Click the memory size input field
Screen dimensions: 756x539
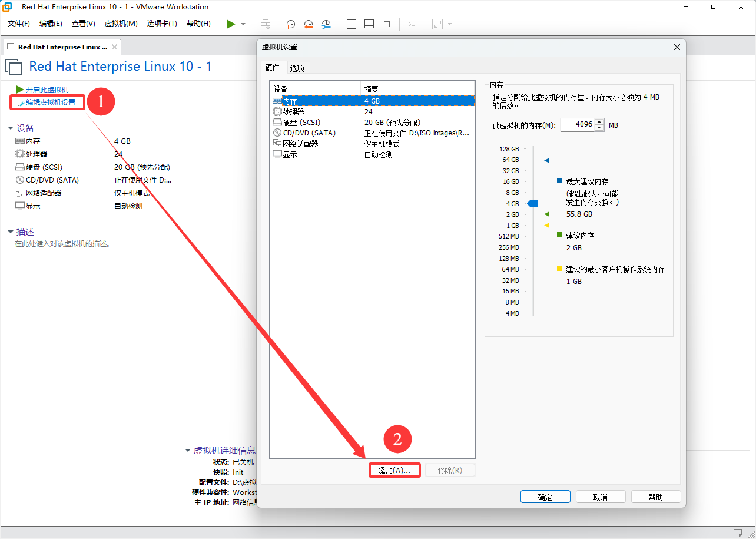point(577,125)
